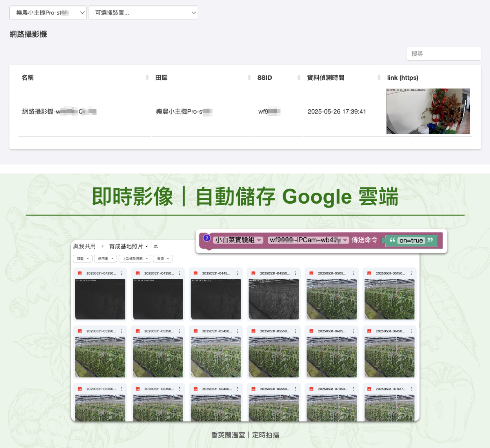
Task: Open the 樂農小主機Pro host dropdown
Action: pos(48,13)
